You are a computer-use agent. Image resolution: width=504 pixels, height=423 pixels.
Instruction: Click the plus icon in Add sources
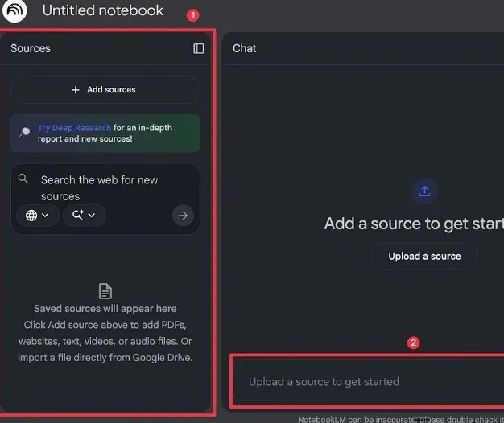click(x=76, y=90)
